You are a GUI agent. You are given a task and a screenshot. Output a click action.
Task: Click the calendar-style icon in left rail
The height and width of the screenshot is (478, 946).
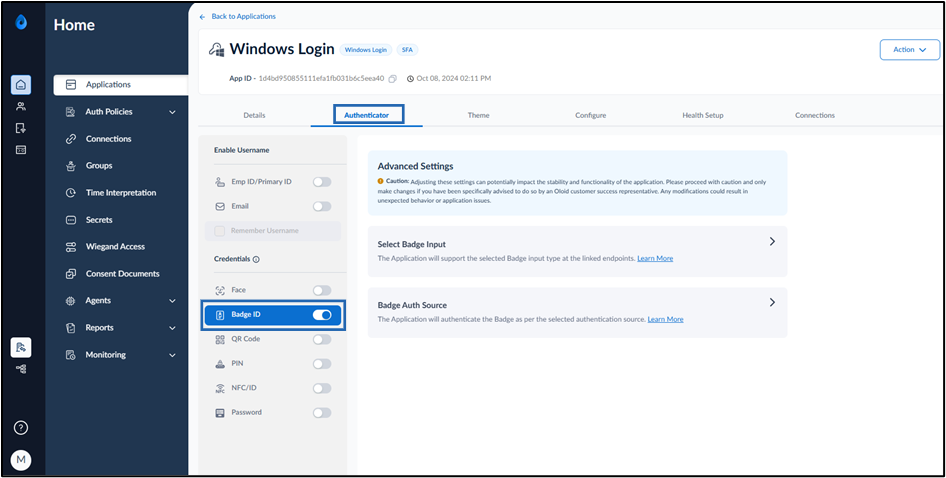(x=21, y=150)
